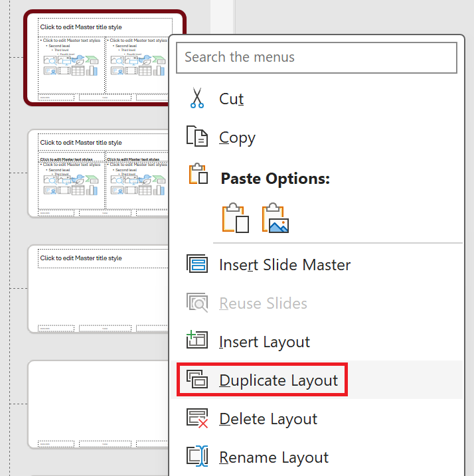Click the Insert Slide Master icon
Screen dimensions: 474x476
coord(197,264)
